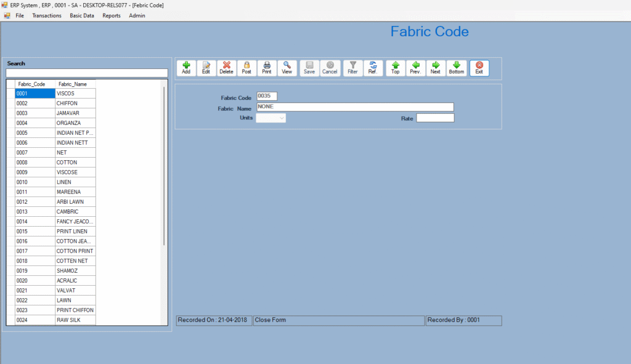Open the Transactions menu
Image resolution: width=631 pixels, height=364 pixels.
coord(47,15)
